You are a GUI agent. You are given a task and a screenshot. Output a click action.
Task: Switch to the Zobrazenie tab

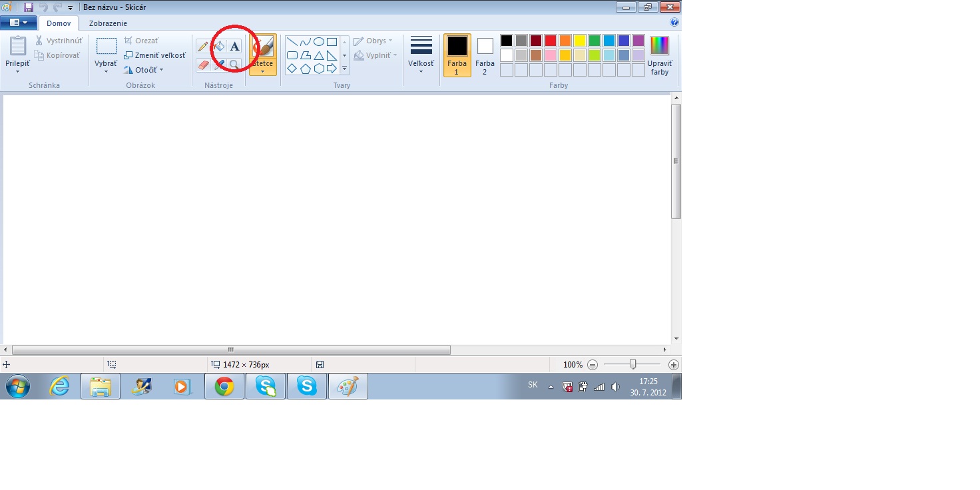(108, 23)
